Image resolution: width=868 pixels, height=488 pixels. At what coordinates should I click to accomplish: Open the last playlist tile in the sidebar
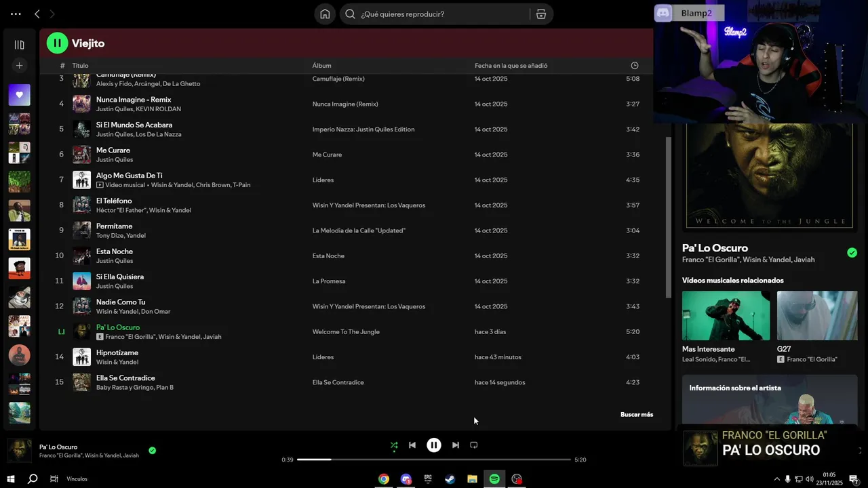[x=19, y=413]
